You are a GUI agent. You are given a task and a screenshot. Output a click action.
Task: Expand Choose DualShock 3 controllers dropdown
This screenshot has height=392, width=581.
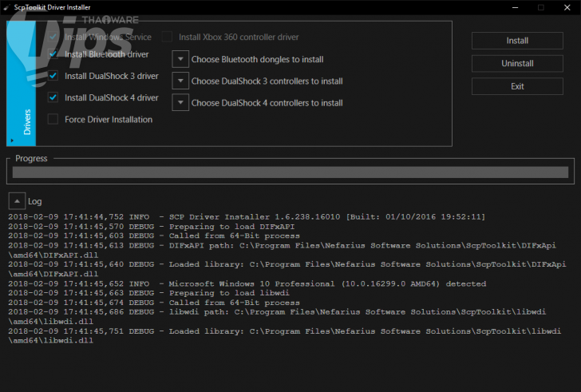[180, 81]
